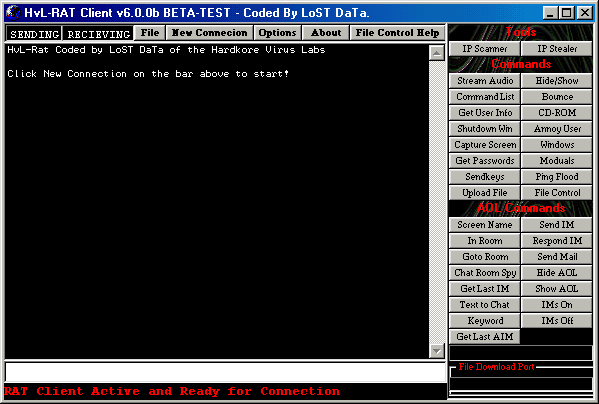Screen dimensions: 599x404
Task: Open the Options menu
Action: 277,33
